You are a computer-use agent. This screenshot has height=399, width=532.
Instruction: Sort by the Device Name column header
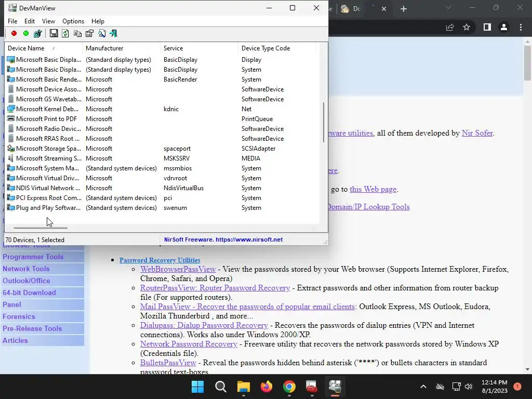pyautogui.click(x=44, y=48)
